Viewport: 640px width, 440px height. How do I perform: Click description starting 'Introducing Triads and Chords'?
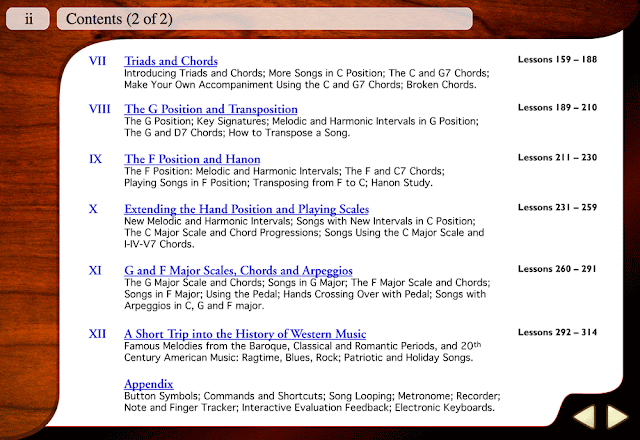coord(307,73)
